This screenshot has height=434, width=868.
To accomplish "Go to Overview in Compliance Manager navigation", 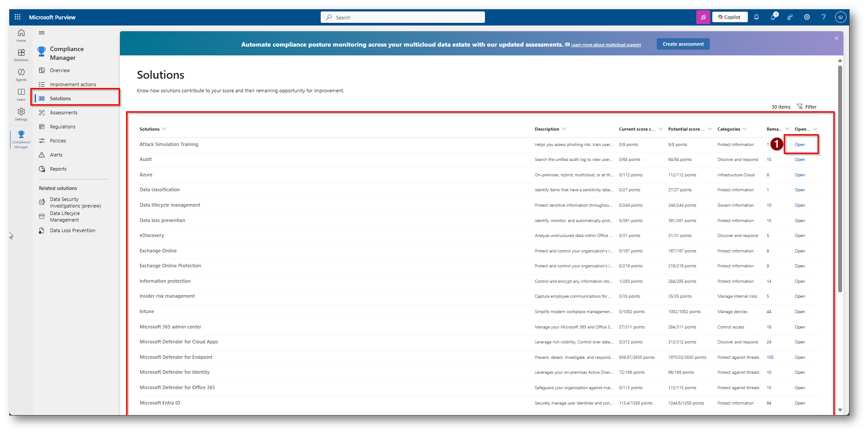I will (60, 70).
